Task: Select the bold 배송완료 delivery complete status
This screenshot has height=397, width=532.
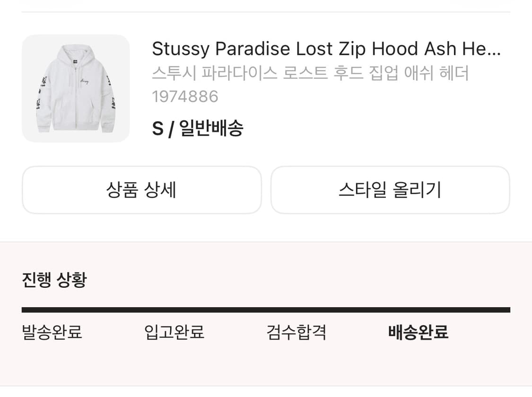Action: tap(417, 333)
